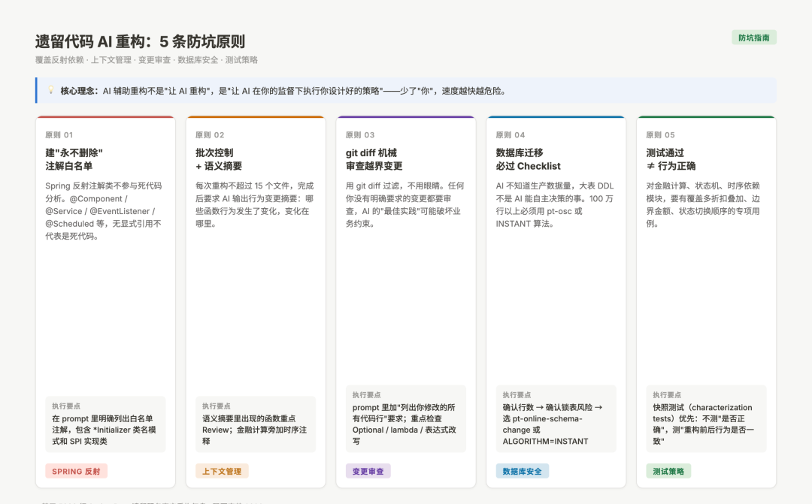Click heading 数据库迁移必过 Checklist
Screen dimensions: 812x504
(529, 159)
